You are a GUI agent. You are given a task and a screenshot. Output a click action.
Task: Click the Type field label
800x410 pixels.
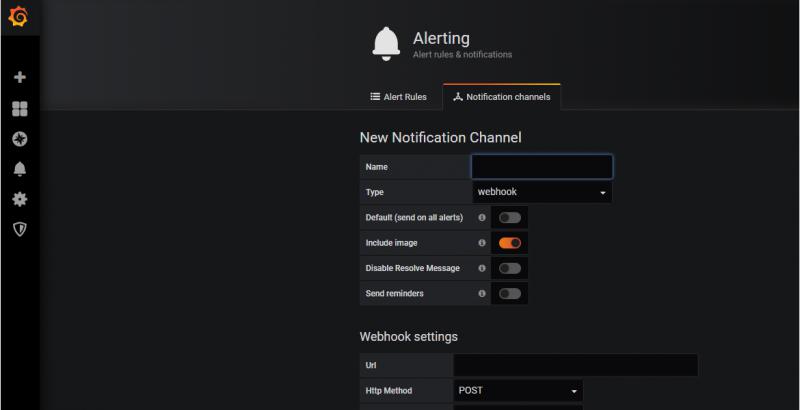[x=374, y=192]
